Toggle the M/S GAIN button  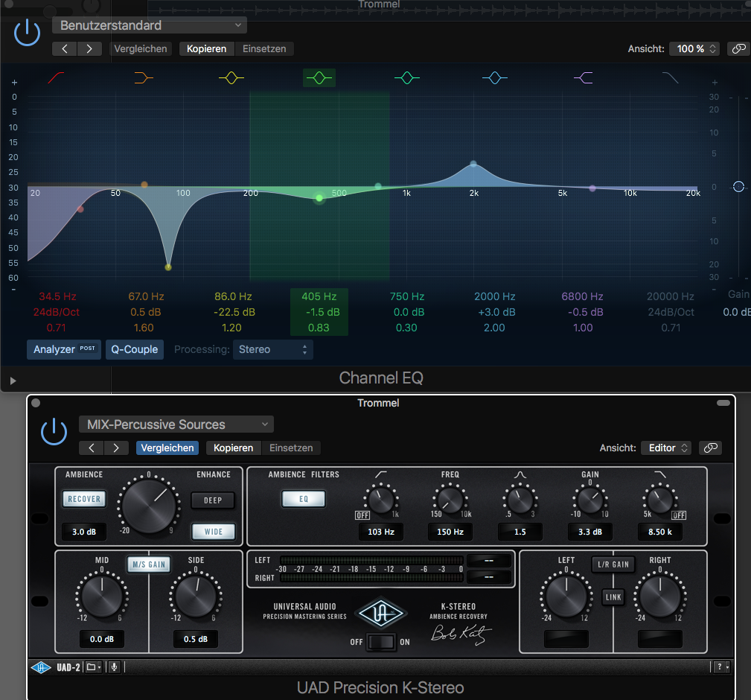point(149,564)
